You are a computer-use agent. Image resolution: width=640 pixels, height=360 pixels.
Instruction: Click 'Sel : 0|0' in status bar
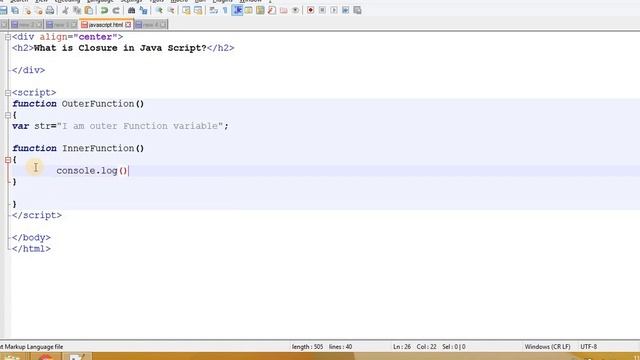point(453,347)
